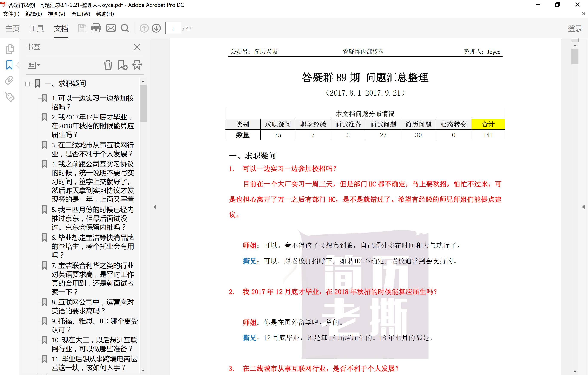Select bookmark 一、求职疑问

pos(65,84)
